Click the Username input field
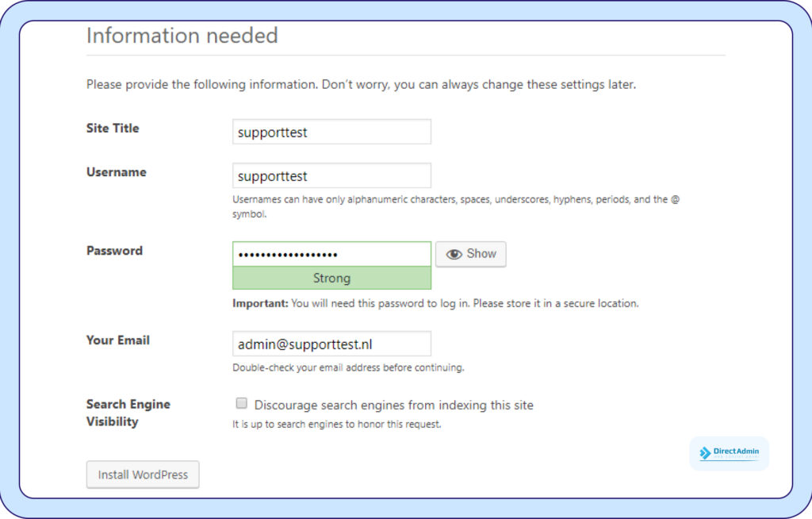Image resolution: width=812 pixels, height=519 pixels. pos(331,175)
